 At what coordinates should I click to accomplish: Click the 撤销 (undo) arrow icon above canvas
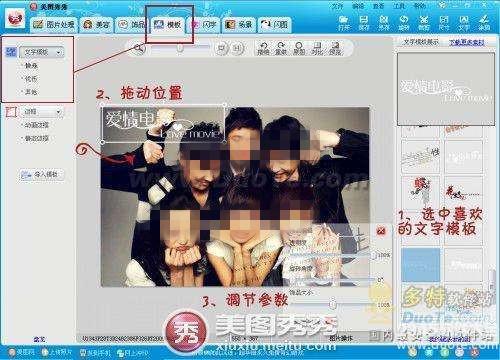(x=263, y=49)
